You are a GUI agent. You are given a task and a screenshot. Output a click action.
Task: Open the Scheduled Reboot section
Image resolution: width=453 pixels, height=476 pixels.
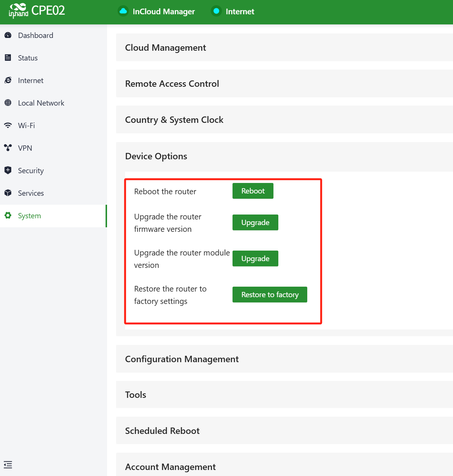(x=162, y=431)
